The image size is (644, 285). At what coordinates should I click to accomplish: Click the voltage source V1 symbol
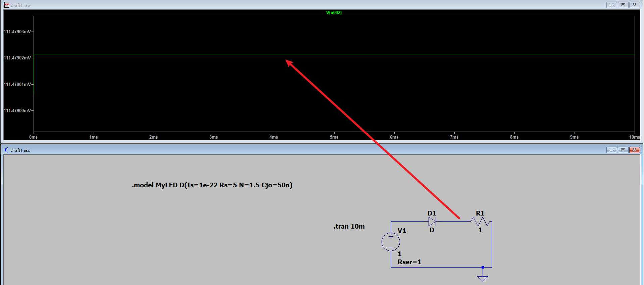(391, 242)
